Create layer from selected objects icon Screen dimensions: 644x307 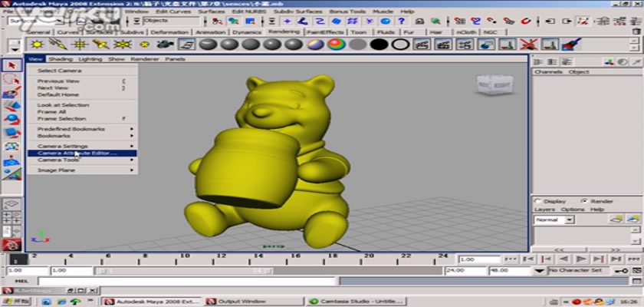pos(633,220)
